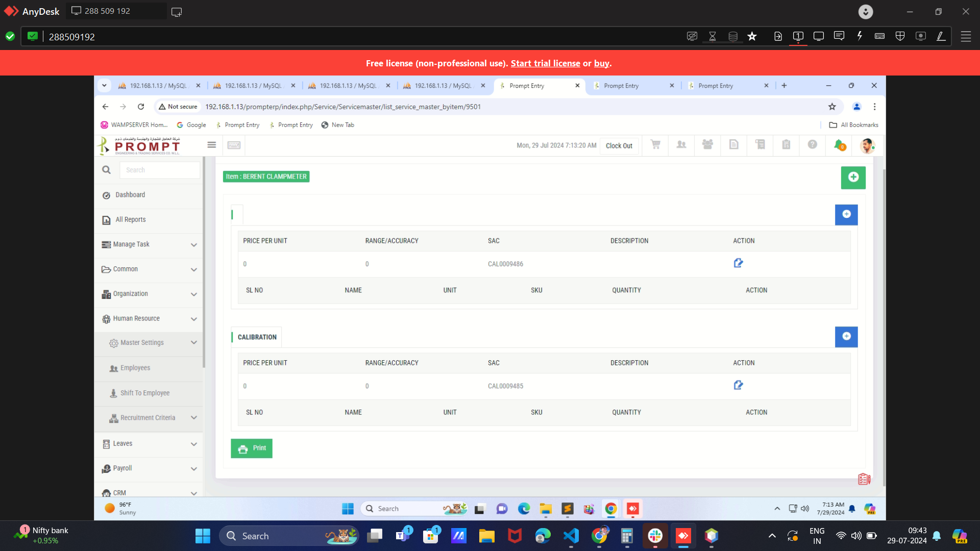Click the Clock Out button

click(x=619, y=146)
